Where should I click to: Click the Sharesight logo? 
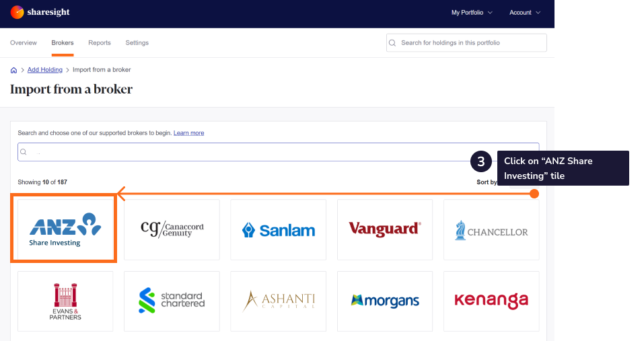click(40, 12)
